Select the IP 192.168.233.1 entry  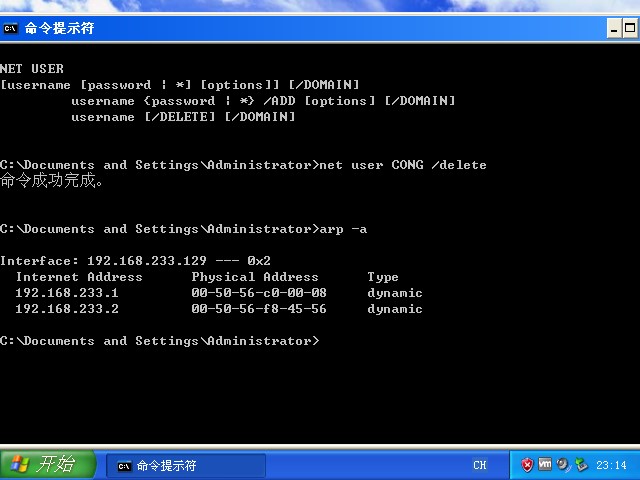tap(67, 293)
